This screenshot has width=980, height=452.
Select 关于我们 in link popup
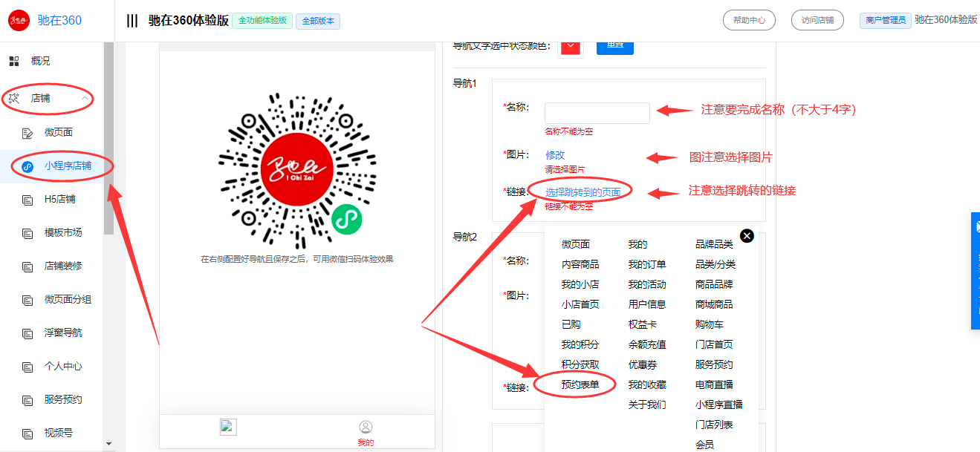pos(647,404)
